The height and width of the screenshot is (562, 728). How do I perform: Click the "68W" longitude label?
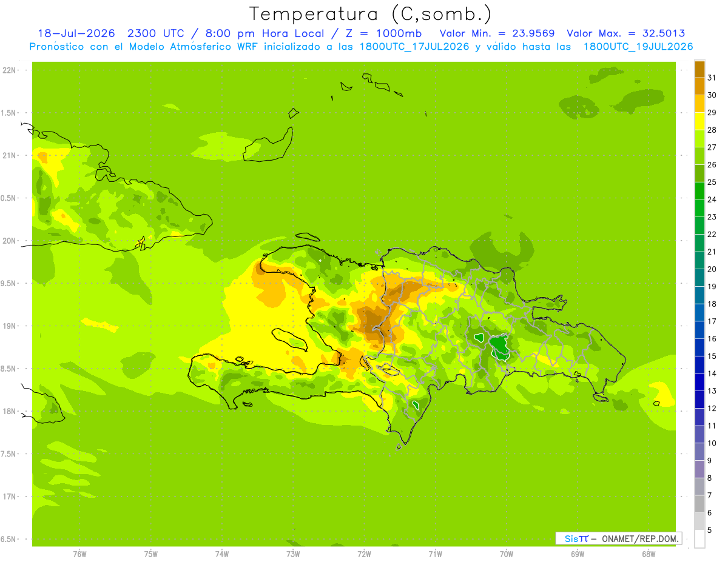point(649,554)
